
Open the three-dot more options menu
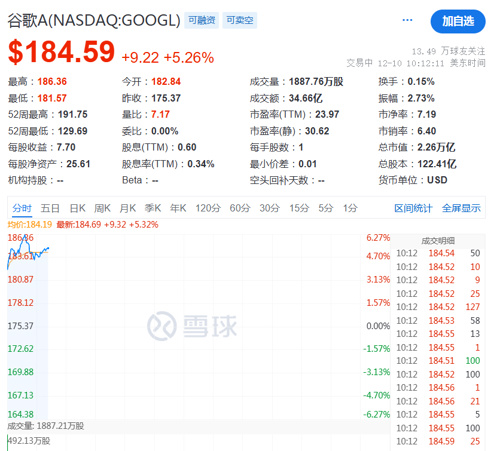[407, 20]
